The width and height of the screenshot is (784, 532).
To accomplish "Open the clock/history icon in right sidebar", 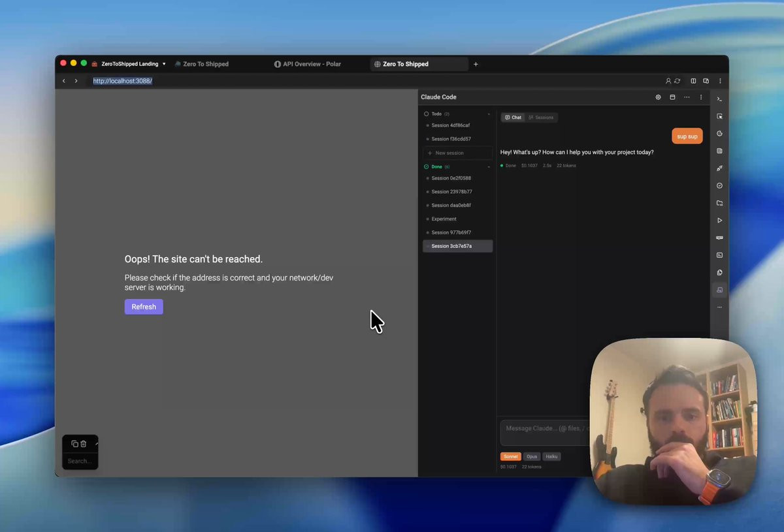I will point(719,134).
